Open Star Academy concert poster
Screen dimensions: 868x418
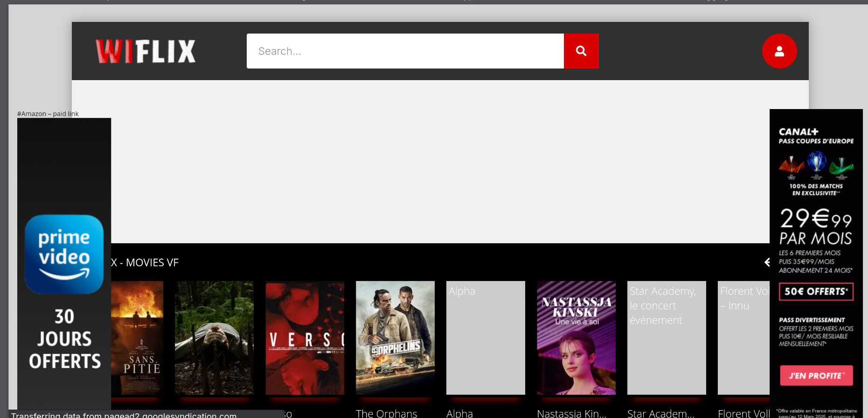667,338
